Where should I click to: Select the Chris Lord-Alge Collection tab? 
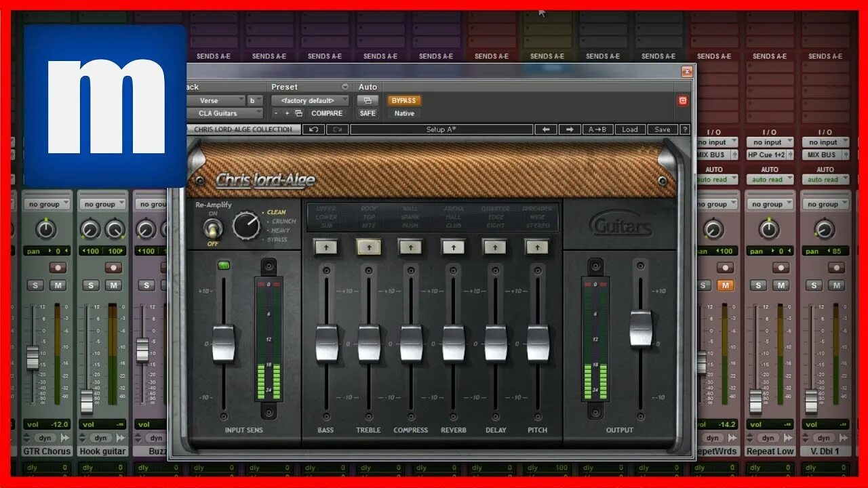243,129
